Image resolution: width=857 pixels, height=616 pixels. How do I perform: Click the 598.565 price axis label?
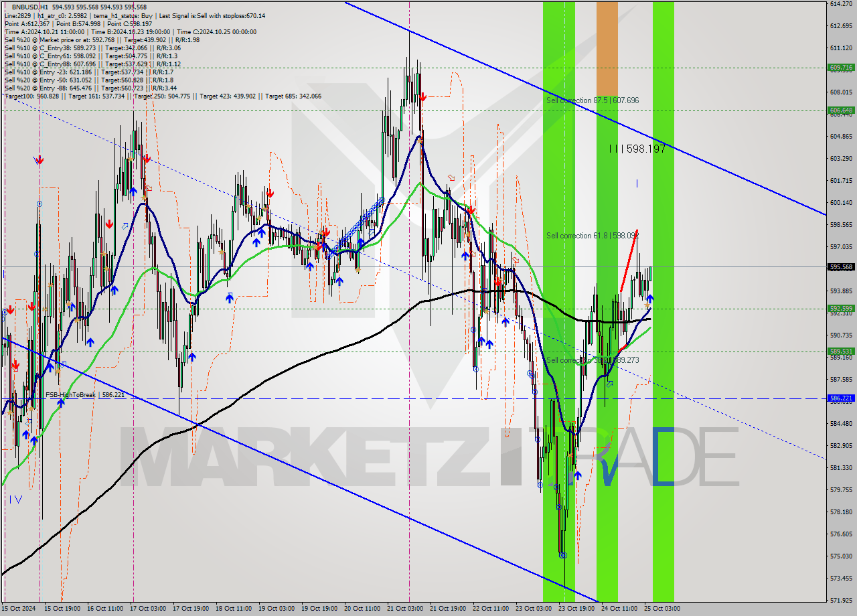click(x=841, y=224)
